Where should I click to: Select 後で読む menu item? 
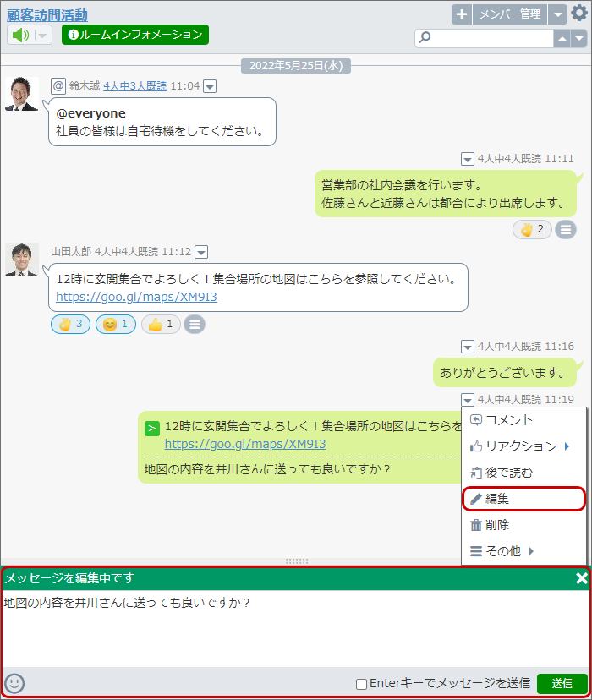coord(523,473)
